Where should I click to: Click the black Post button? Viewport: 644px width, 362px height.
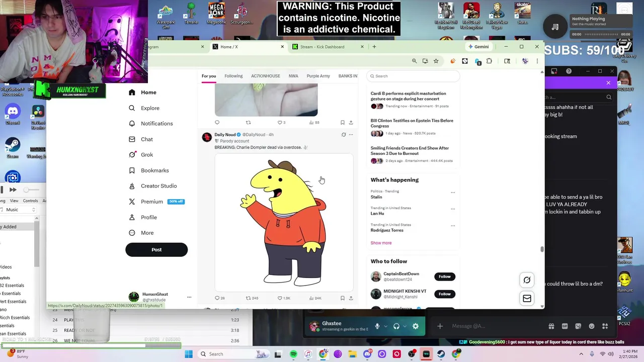click(x=156, y=250)
